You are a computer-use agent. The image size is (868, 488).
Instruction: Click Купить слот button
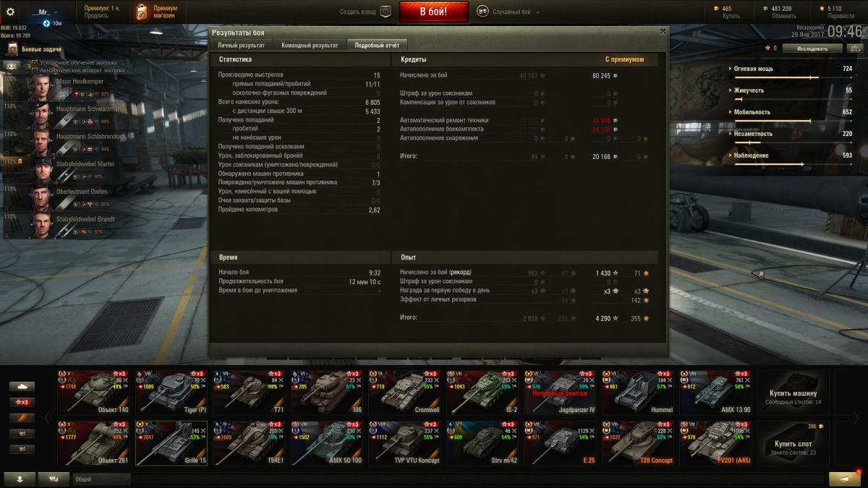click(793, 443)
